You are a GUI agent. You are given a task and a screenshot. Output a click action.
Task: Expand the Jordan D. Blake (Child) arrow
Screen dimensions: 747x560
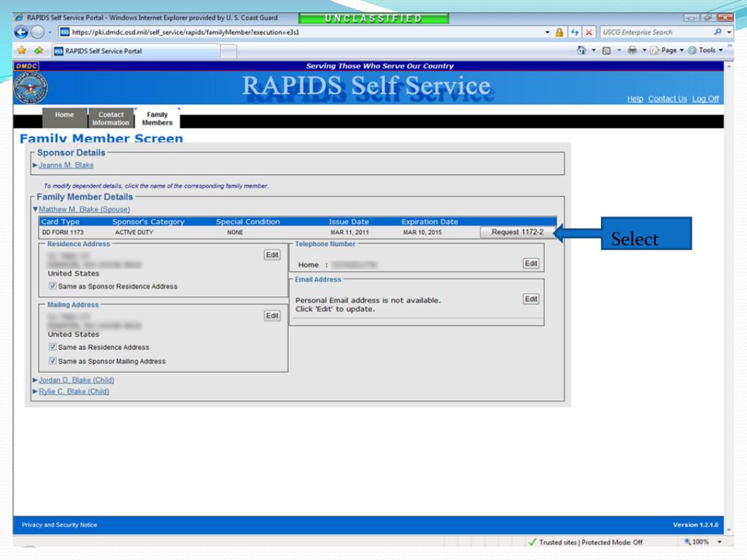[x=35, y=380]
